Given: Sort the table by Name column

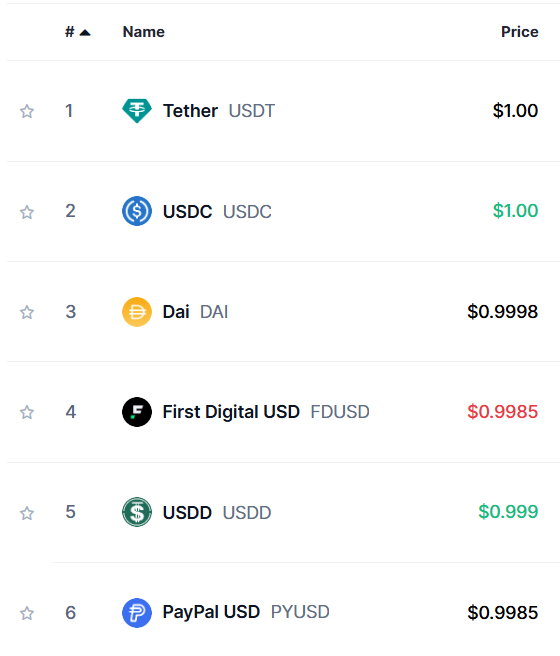Looking at the screenshot, I should 143,32.
